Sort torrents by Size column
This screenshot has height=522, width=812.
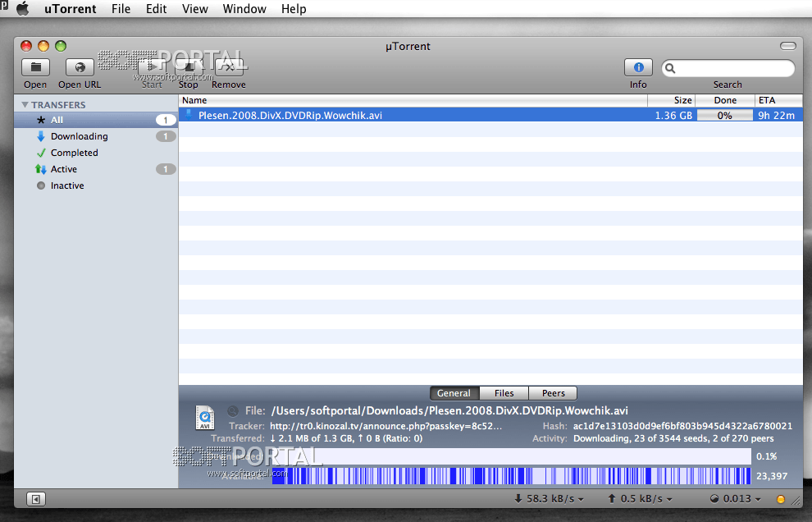pos(671,100)
